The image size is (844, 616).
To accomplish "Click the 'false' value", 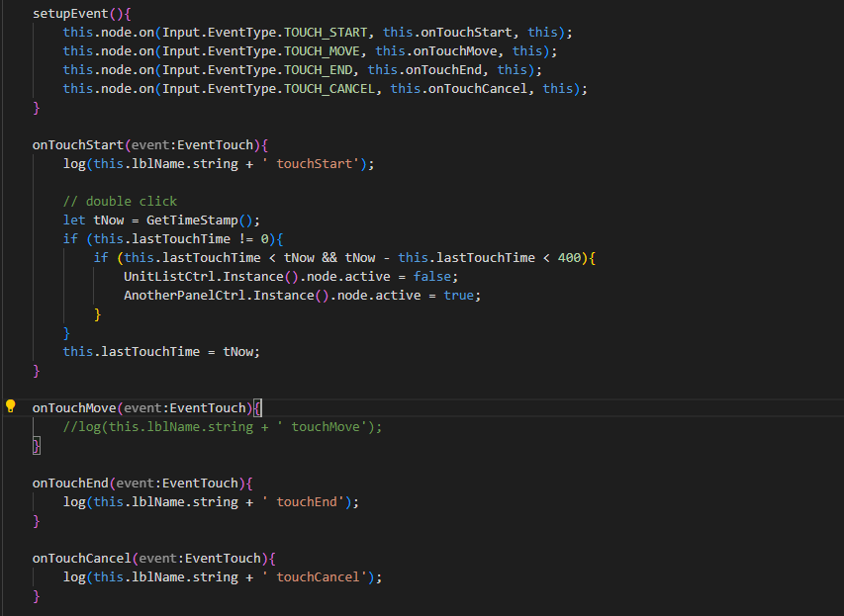I will [x=432, y=277].
